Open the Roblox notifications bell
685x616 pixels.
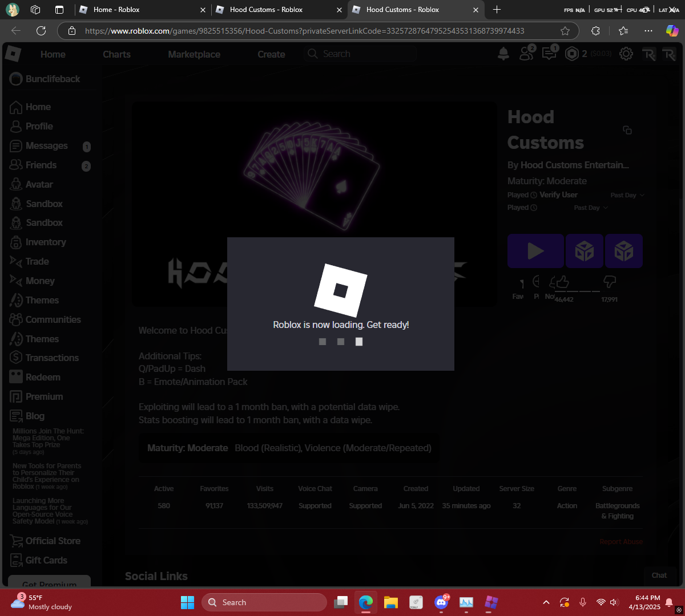503,54
